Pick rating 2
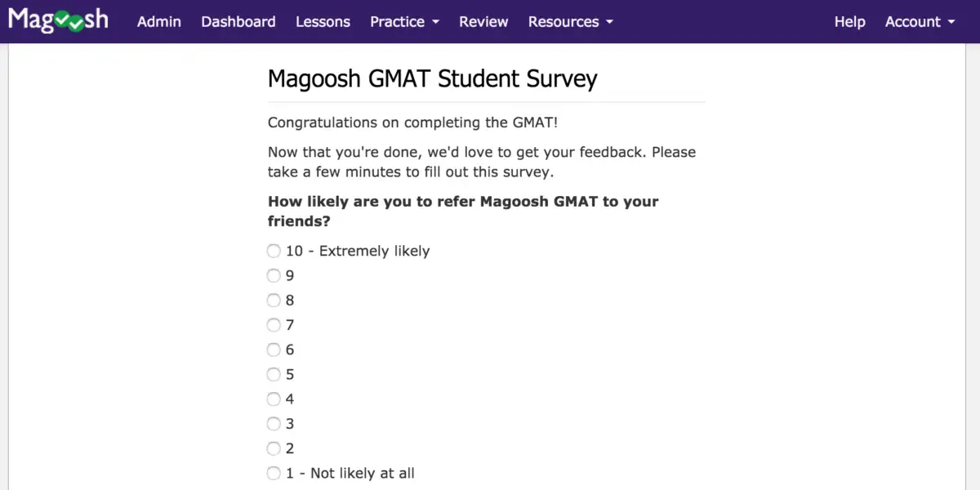The width and height of the screenshot is (980, 490). pyautogui.click(x=274, y=448)
